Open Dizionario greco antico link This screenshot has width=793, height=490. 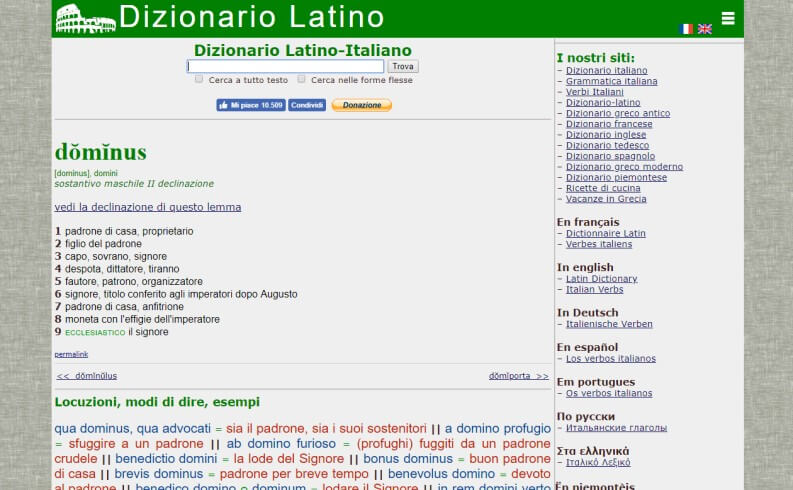618,113
